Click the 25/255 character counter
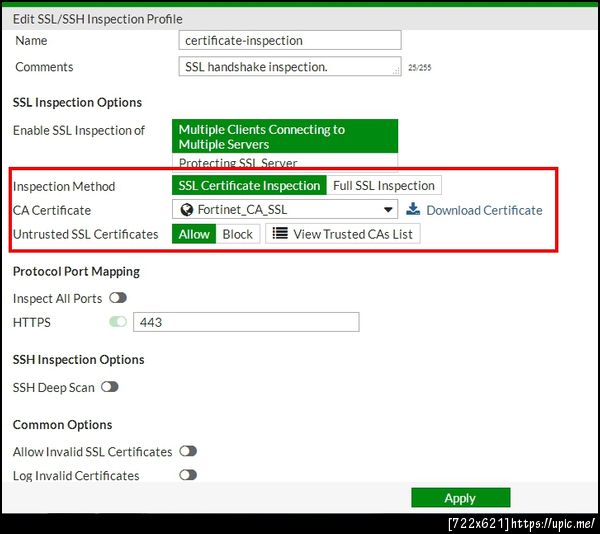 click(x=419, y=68)
